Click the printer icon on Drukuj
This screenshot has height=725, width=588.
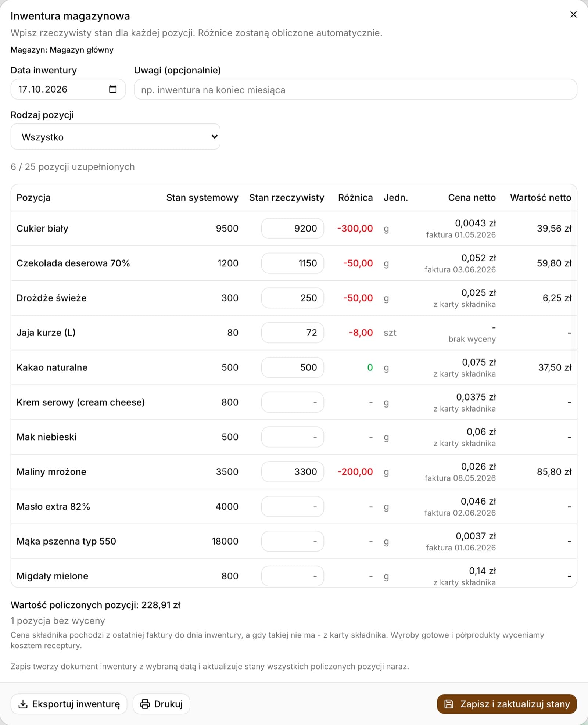(145, 704)
